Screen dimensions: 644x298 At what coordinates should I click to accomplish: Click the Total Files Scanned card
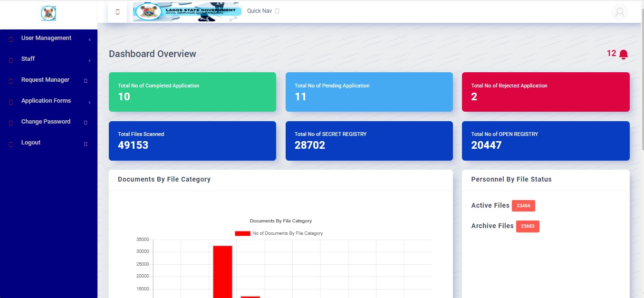click(192, 141)
